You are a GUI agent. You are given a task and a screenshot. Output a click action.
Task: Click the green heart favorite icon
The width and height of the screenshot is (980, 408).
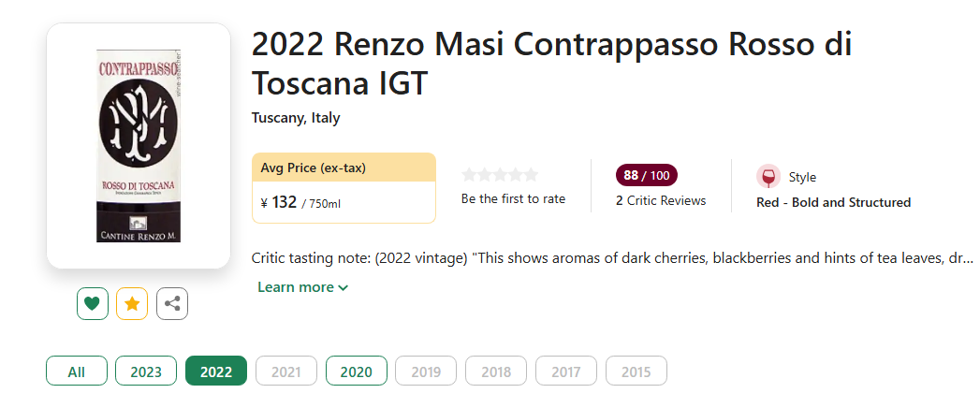[x=92, y=303]
